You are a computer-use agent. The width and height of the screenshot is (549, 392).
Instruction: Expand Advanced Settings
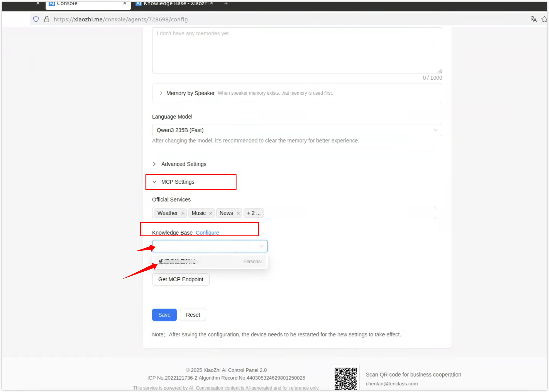(179, 164)
